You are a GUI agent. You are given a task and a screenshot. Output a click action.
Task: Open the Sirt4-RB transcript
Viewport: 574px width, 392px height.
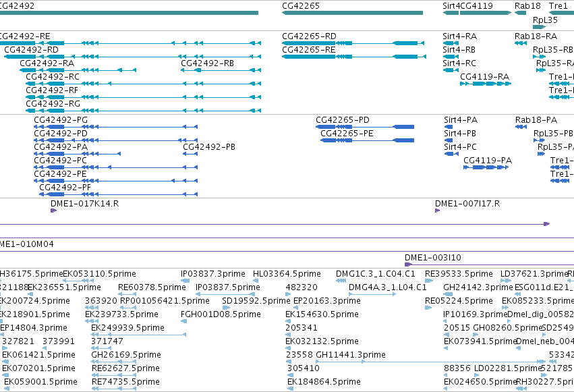(x=451, y=57)
